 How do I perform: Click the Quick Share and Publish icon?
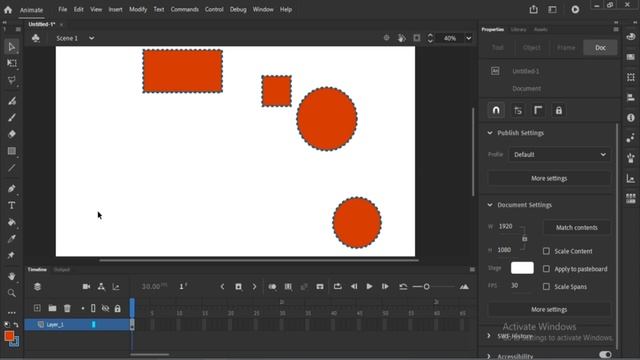[533, 9]
